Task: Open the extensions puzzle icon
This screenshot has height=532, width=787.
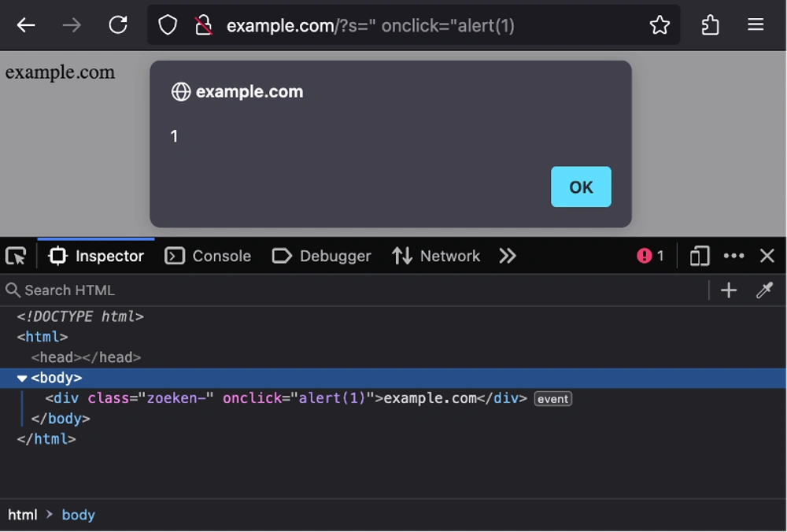Action: [x=710, y=25]
